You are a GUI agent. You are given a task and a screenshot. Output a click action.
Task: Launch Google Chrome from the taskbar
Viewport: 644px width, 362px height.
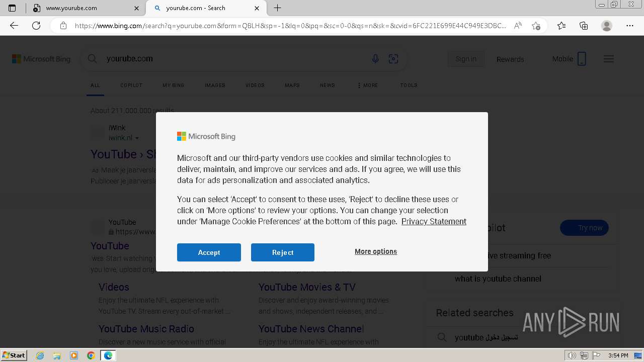tap(91, 355)
